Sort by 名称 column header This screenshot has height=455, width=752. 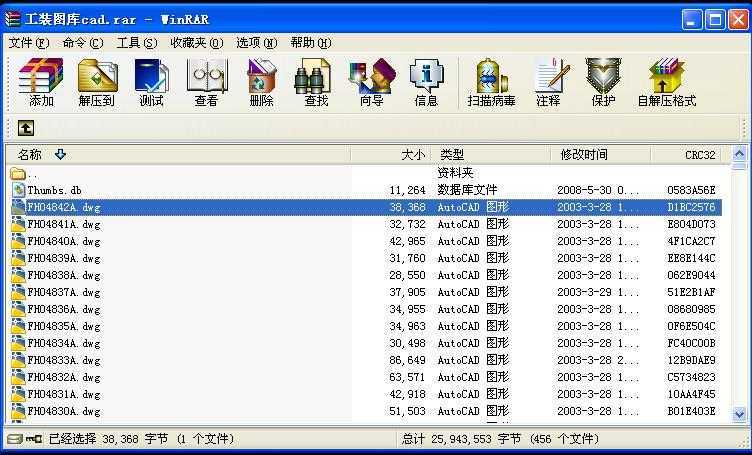(x=178, y=155)
